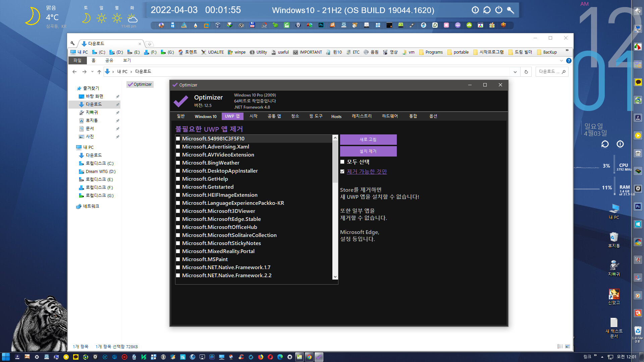
Task: Open Settings gear on the taskbar
Action: 37,357
